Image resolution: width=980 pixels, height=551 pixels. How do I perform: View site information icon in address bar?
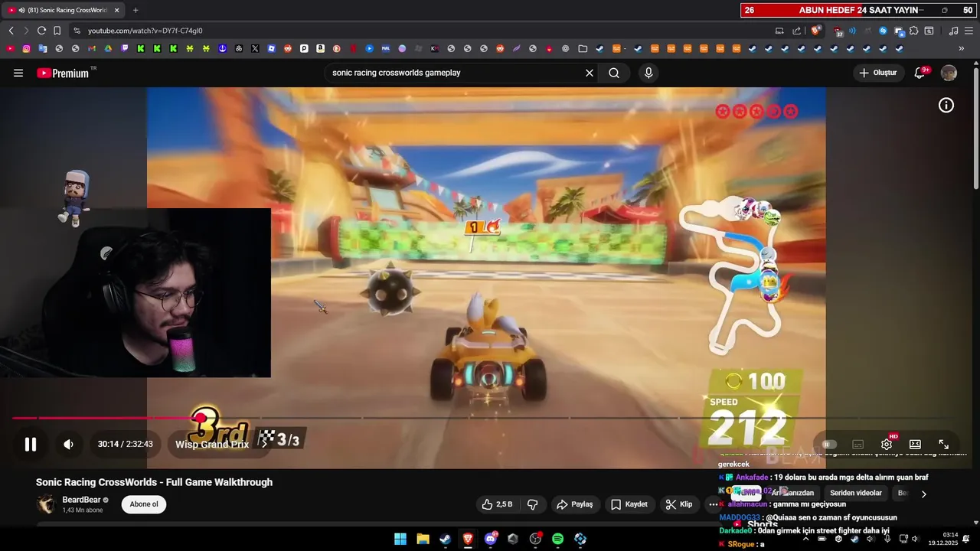(x=76, y=31)
